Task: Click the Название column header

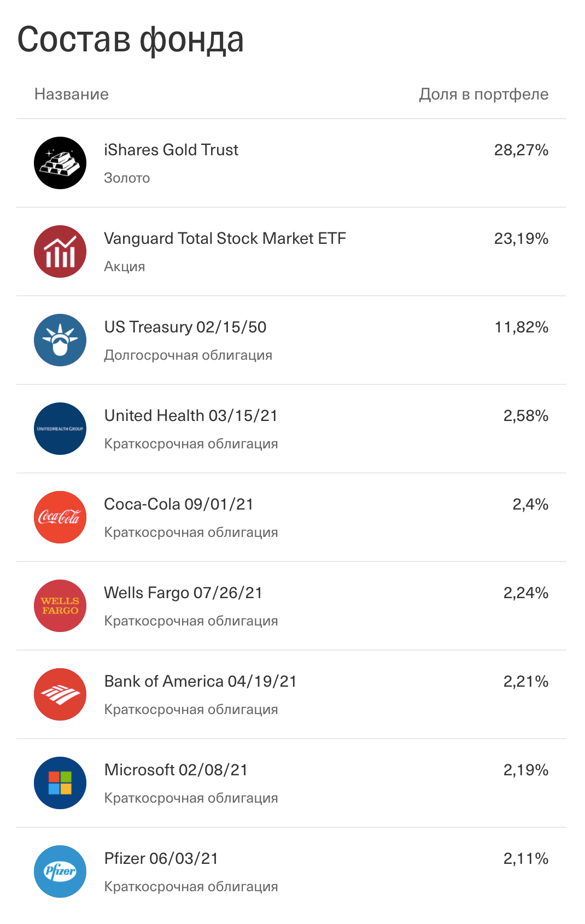Action: (x=72, y=94)
